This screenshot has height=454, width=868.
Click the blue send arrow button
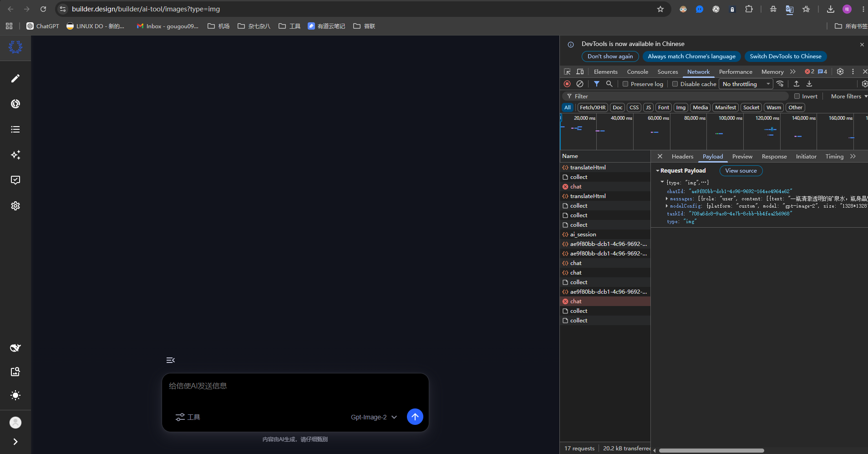(x=415, y=417)
